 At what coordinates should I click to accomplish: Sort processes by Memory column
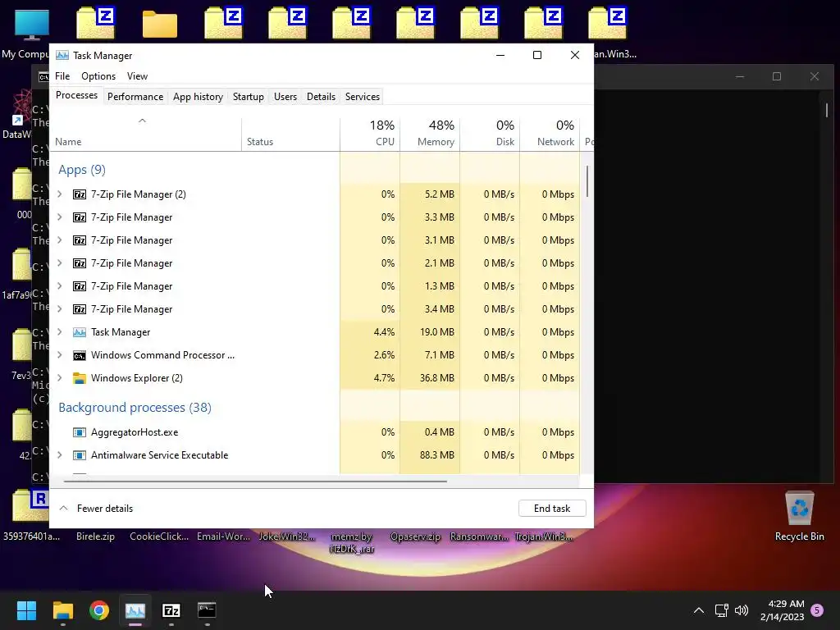[x=430, y=134]
